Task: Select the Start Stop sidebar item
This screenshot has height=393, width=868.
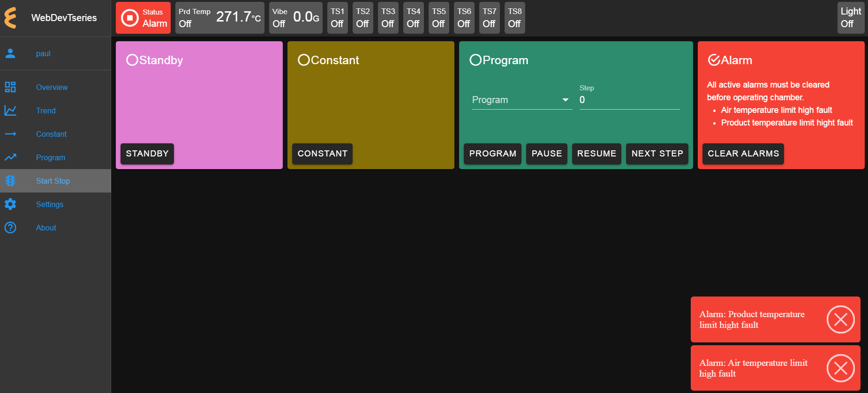Action: (55, 181)
